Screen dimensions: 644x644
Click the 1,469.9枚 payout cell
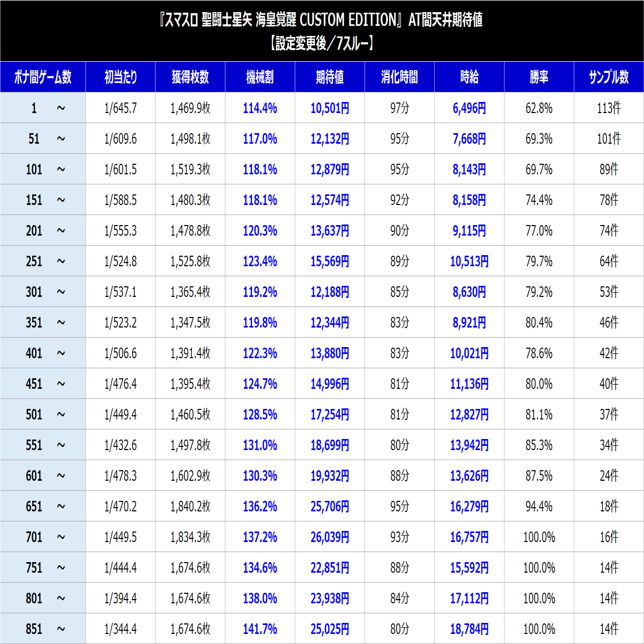(x=190, y=108)
